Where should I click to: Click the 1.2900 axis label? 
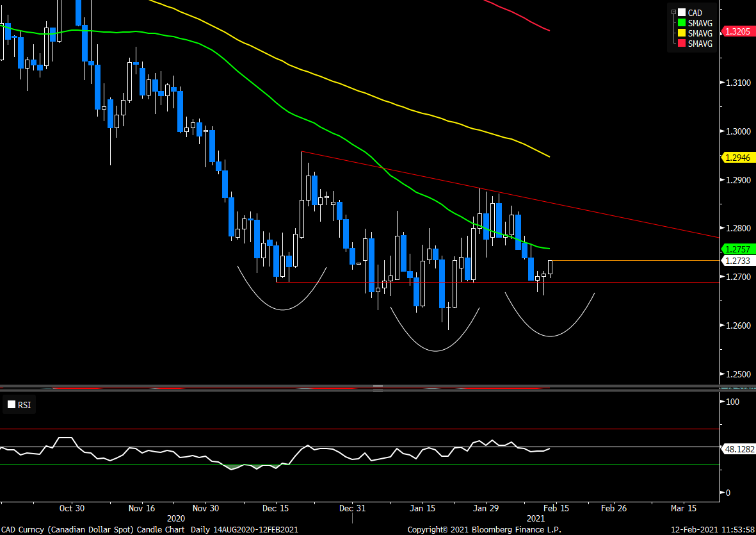pyautogui.click(x=739, y=180)
